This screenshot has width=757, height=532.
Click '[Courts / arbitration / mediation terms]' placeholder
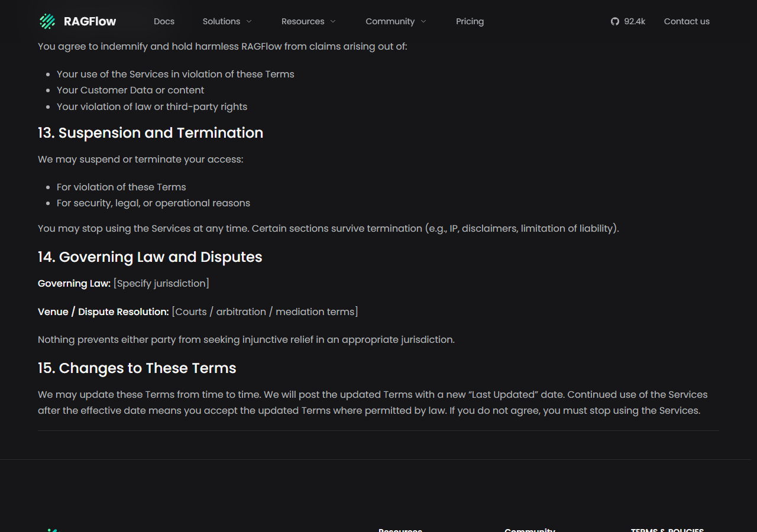(x=265, y=312)
